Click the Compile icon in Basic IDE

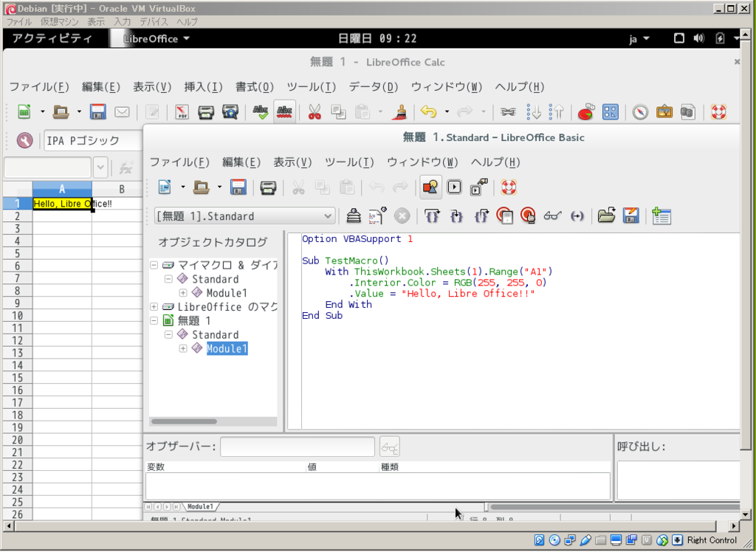(354, 216)
